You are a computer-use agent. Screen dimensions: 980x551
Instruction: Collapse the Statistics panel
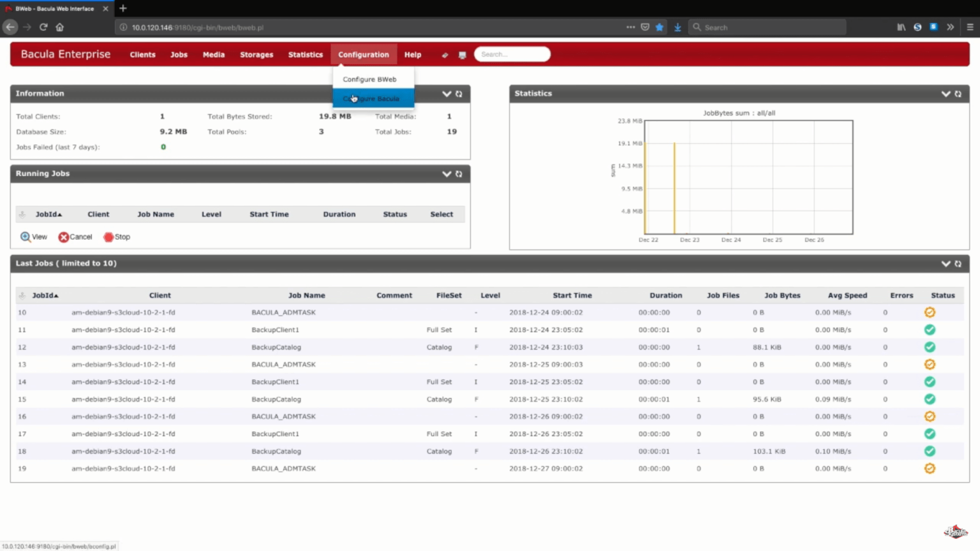[x=946, y=94]
